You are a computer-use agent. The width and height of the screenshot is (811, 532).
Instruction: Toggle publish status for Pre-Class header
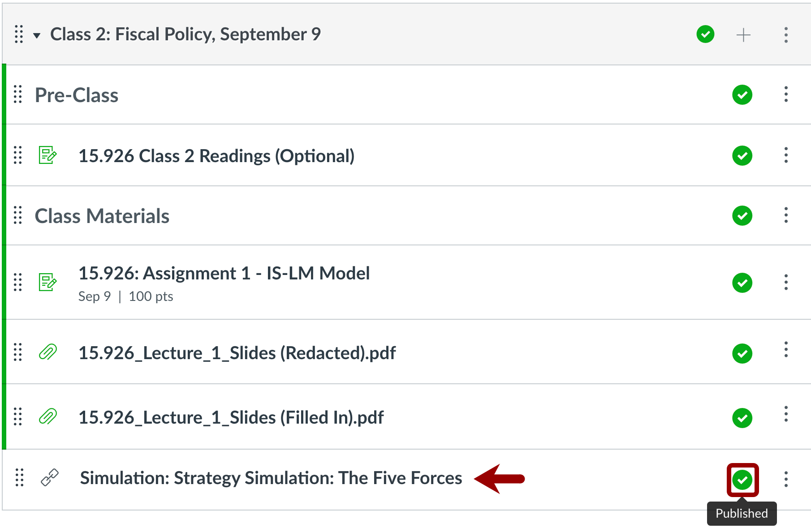pyautogui.click(x=742, y=95)
